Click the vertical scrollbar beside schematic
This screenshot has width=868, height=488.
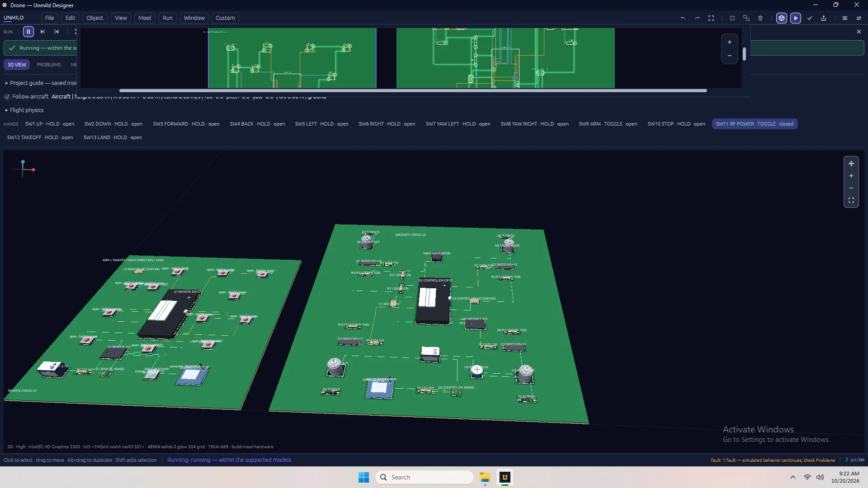pyautogui.click(x=744, y=54)
